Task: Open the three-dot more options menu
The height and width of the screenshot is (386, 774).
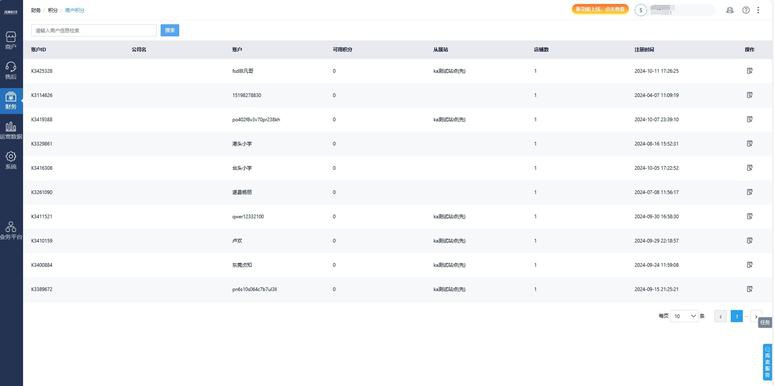Action: [758, 10]
